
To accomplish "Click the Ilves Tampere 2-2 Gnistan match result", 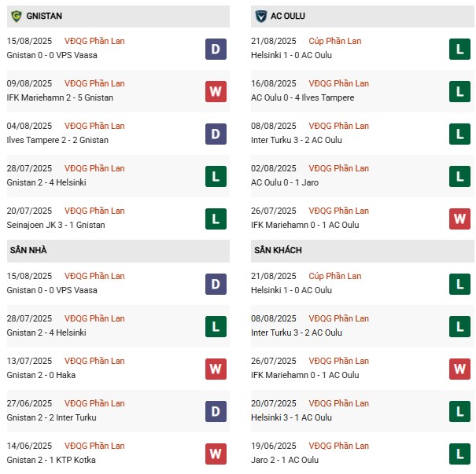I will tap(57, 140).
